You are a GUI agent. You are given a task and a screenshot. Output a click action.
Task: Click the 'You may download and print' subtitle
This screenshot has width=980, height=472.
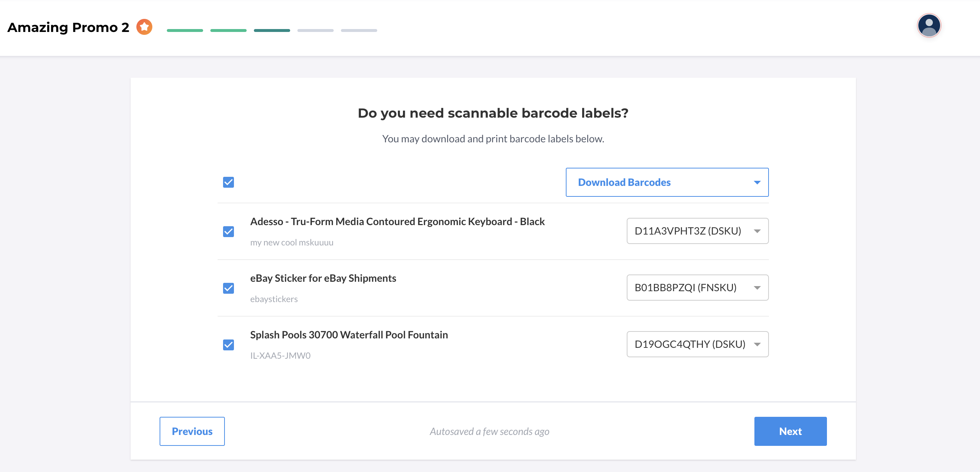[493, 139]
